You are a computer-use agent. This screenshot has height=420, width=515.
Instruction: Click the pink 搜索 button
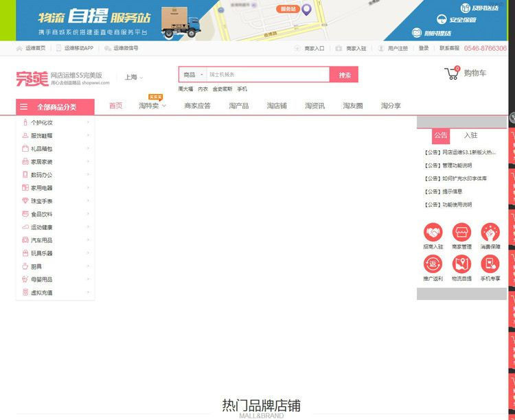[344, 75]
